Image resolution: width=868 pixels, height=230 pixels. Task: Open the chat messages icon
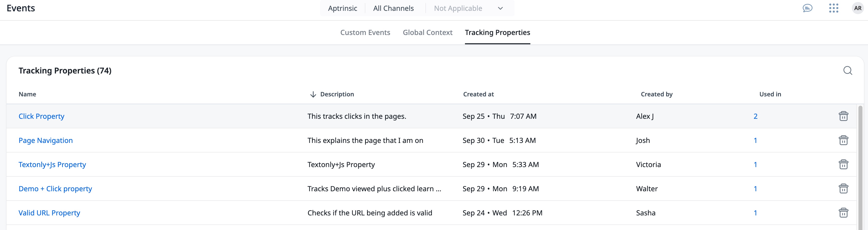click(x=807, y=8)
